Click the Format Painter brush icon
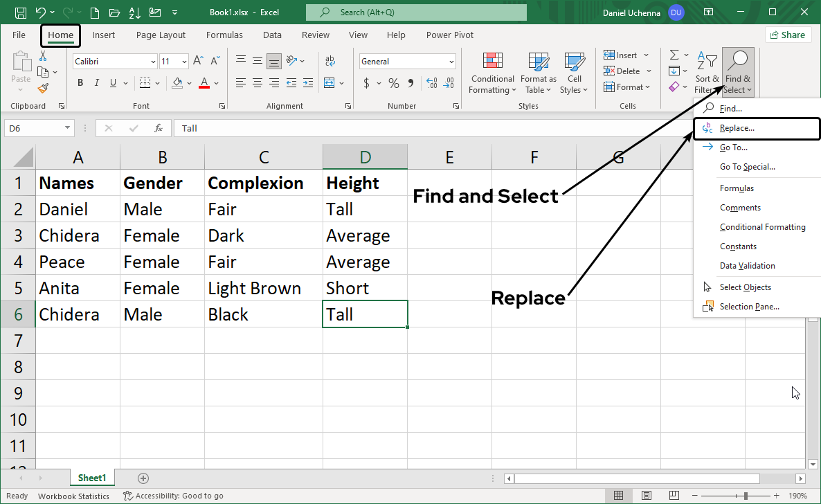This screenshot has width=821, height=504. [43, 88]
